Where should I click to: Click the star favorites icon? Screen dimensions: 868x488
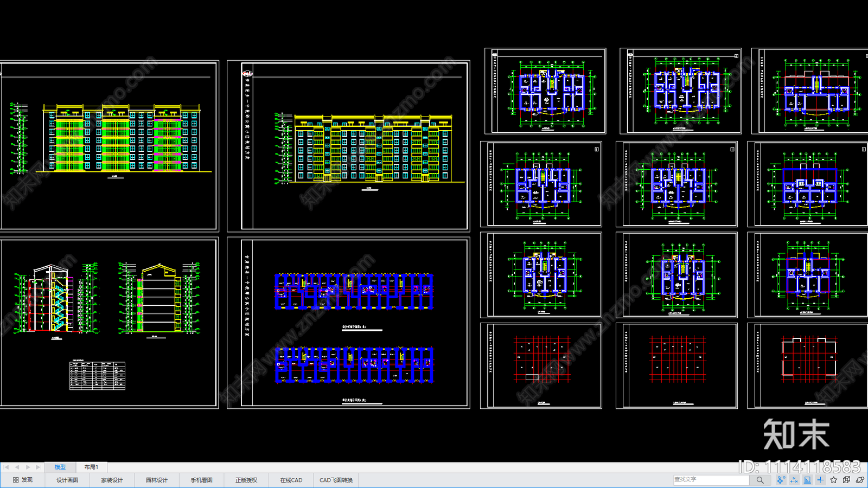pyautogui.click(x=834, y=480)
